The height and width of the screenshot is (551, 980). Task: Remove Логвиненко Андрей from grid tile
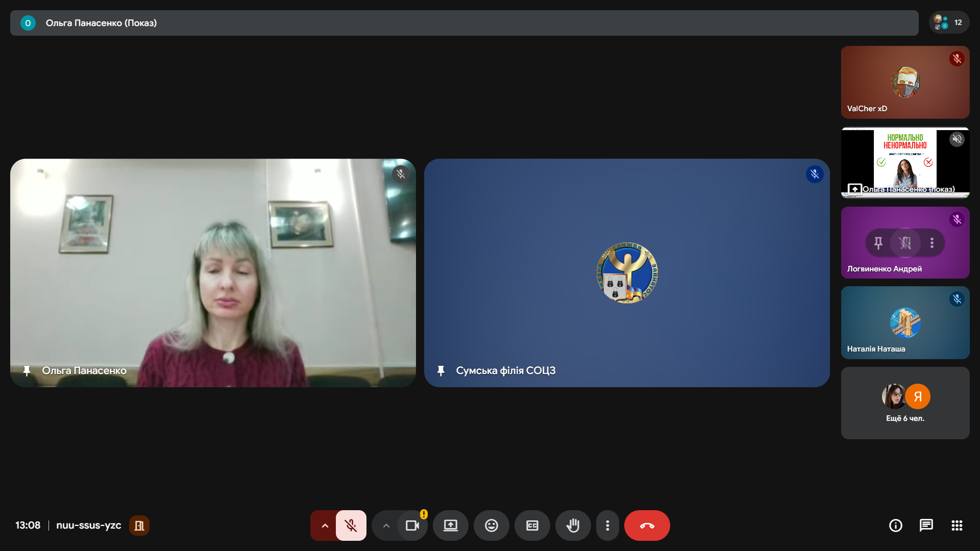905,243
